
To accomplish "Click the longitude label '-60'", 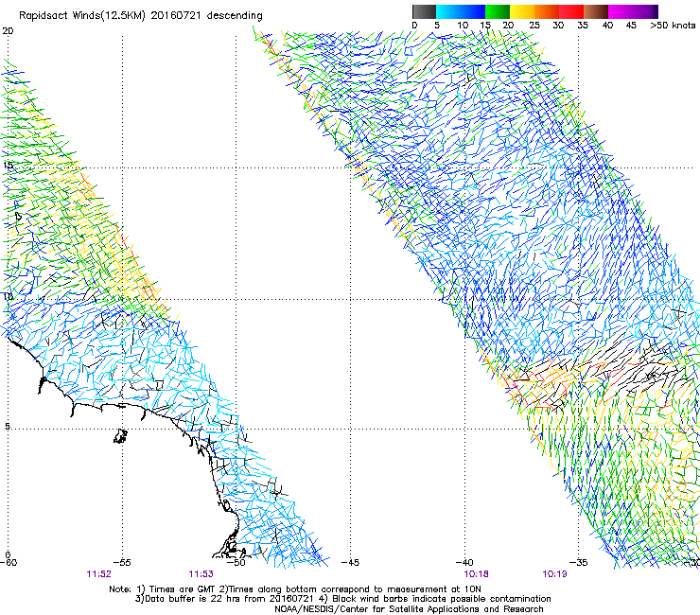I will (9, 562).
